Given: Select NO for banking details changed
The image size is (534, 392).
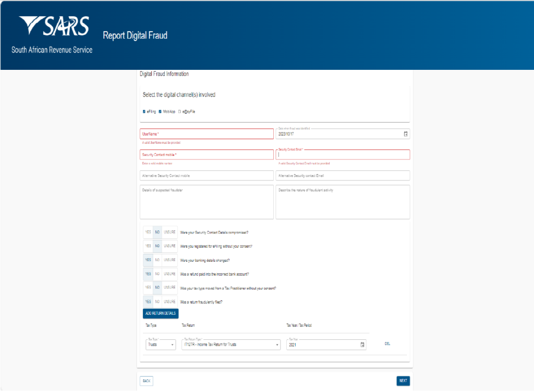Looking at the screenshot, I should (x=156, y=259).
